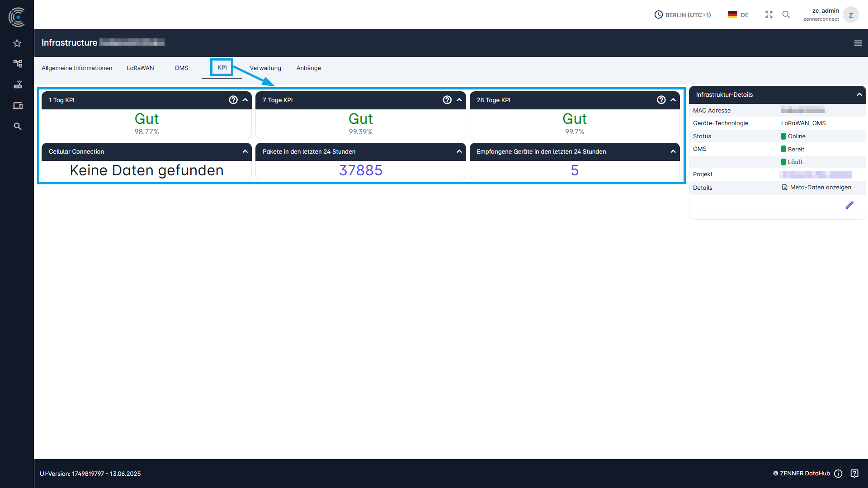Open the info icon in the footer
This screenshot has height=488, width=868.
[x=838, y=474]
